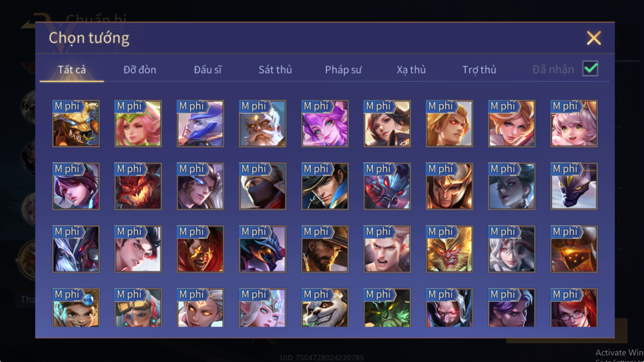Select the golden helmet warrior hero

click(449, 186)
